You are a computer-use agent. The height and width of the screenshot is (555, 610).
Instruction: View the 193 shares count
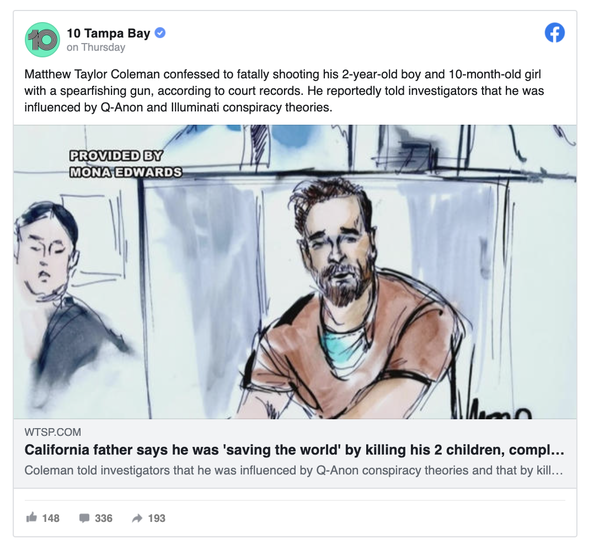tap(156, 518)
